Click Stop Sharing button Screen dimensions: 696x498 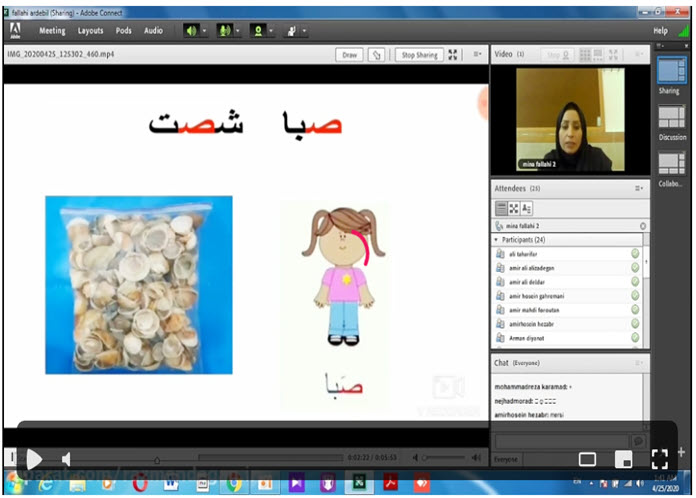pyautogui.click(x=419, y=55)
